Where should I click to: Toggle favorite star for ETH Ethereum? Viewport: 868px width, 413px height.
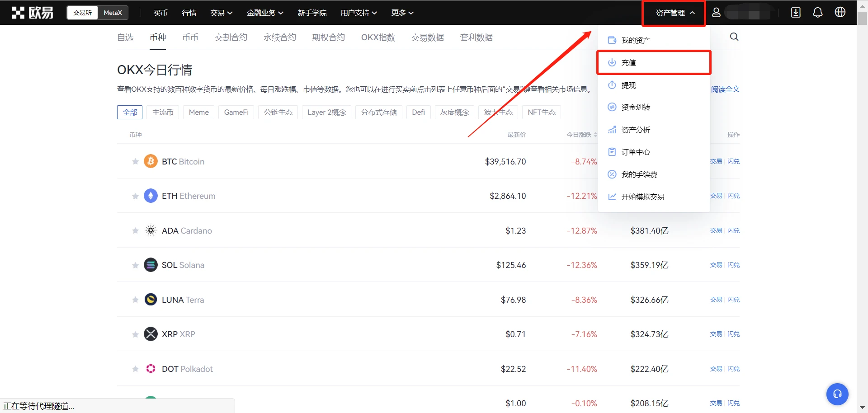(x=135, y=196)
